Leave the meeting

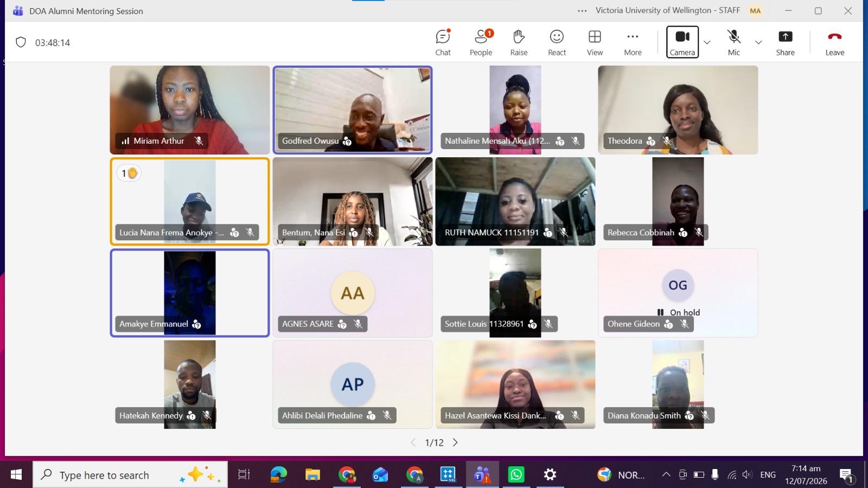[835, 43]
